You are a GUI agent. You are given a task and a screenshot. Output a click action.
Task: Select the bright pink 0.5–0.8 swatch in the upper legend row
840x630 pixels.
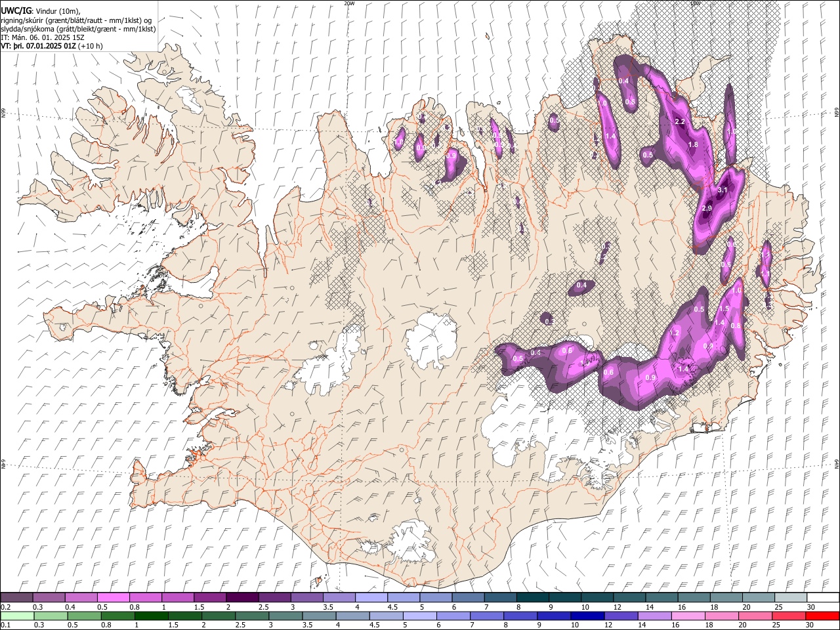pyautogui.click(x=114, y=597)
